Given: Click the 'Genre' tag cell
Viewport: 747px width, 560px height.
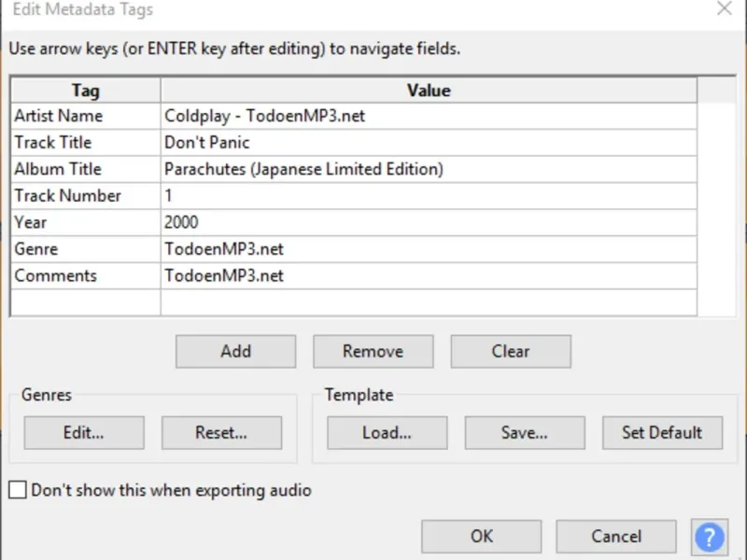Looking at the screenshot, I should click(86, 249).
